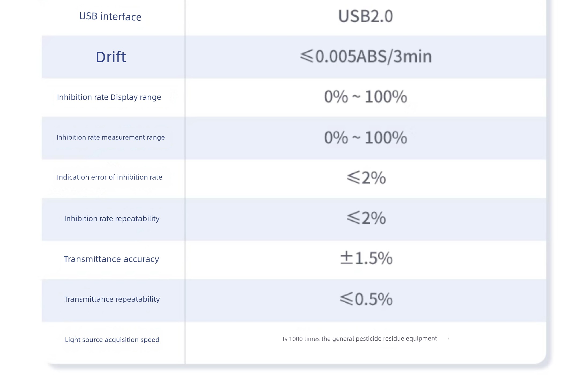The height and width of the screenshot is (375, 588).
Task: Select the ±1.5% accuracy value
Action: tap(366, 258)
